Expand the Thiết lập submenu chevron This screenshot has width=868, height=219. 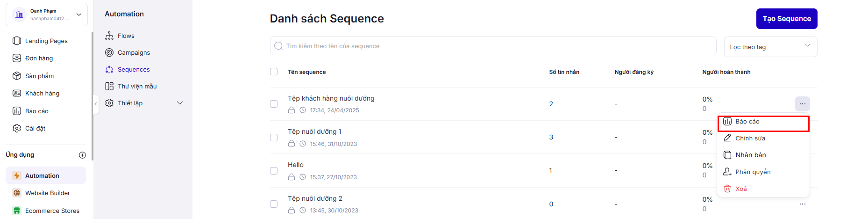(x=180, y=103)
